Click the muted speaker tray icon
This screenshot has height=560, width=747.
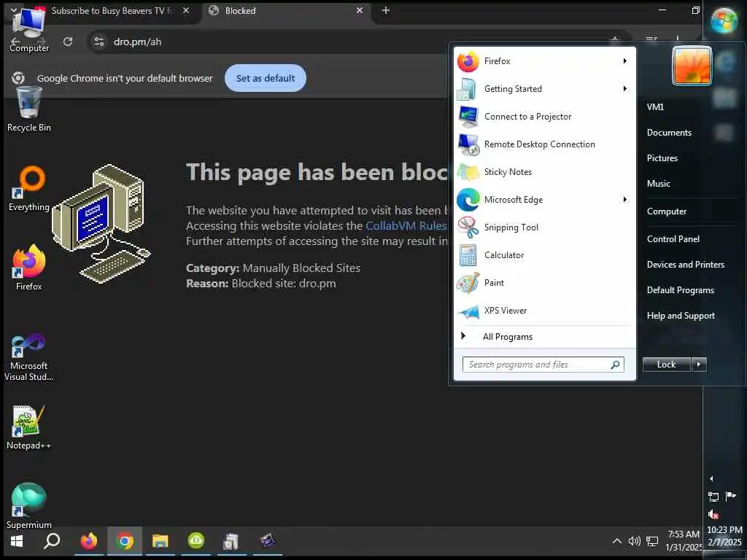713,514
